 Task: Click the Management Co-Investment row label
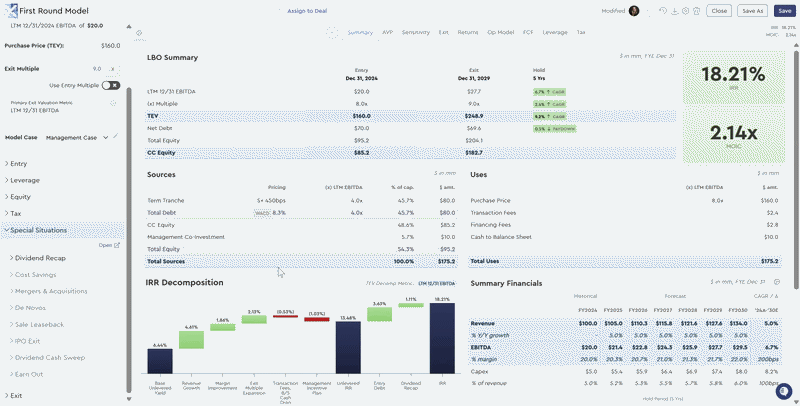click(x=186, y=237)
